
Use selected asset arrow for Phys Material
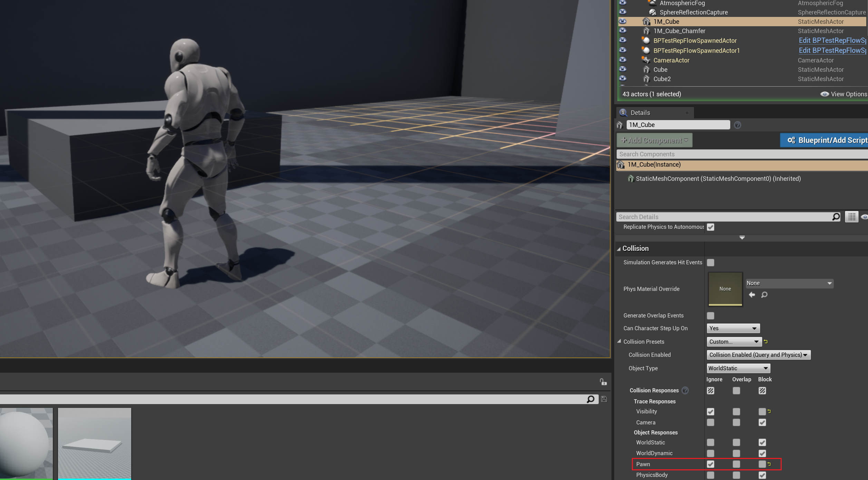click(x=752, y=295)
